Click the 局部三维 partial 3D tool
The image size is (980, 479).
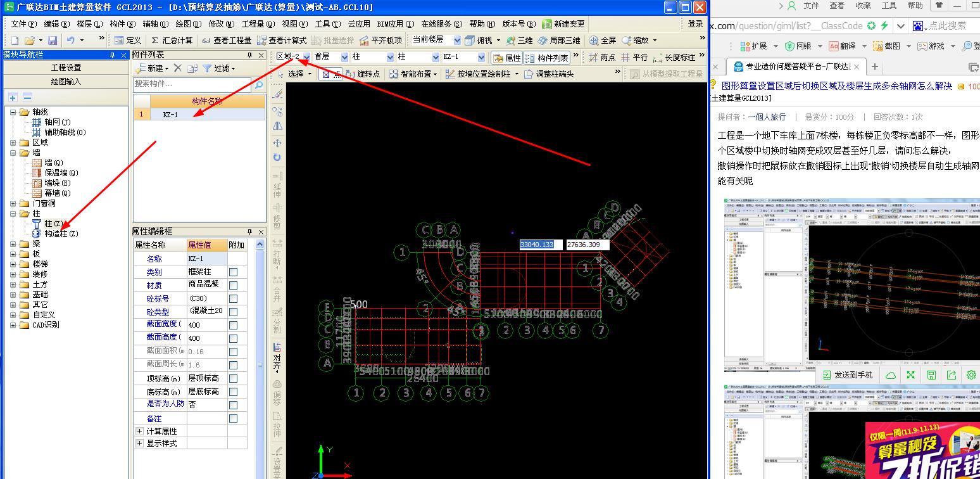click(x=559, y=40)
